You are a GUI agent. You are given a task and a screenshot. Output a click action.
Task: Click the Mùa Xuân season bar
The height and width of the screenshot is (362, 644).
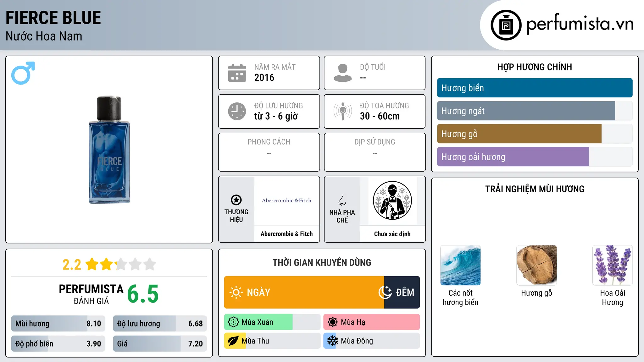(272, 322)
